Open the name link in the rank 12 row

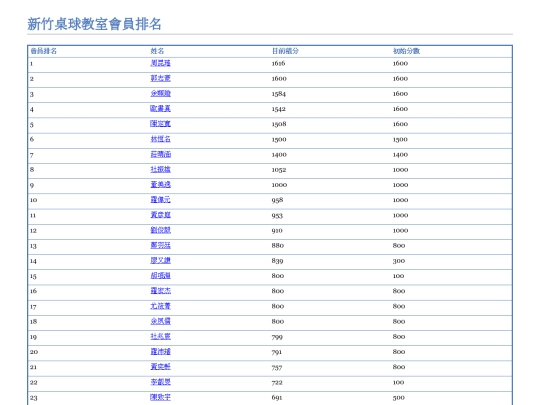tap(160, 230)
